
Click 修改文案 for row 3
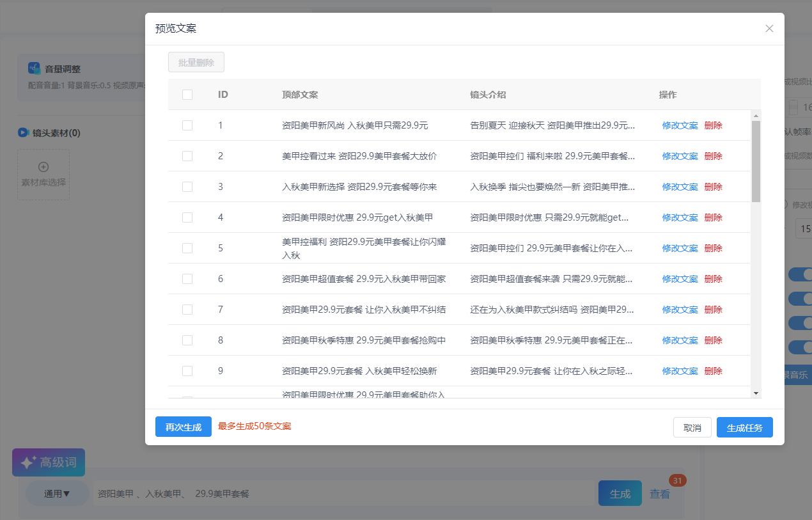click(x=680, y=187)
